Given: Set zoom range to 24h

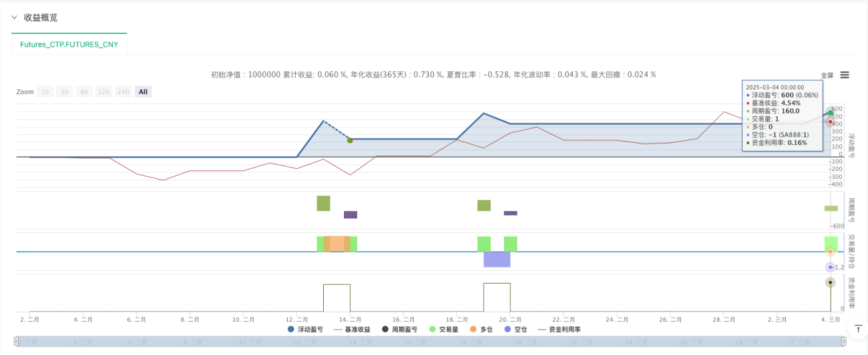Looking at the screenshot, I should coord(123,91).
